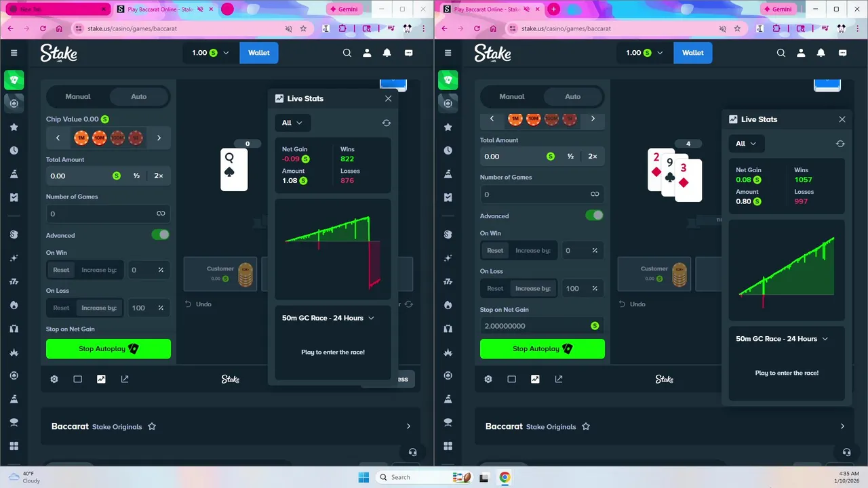868x488 pixels.
Task: Toggle live stats chart icon in right window
Action: [x=535, y=379]
